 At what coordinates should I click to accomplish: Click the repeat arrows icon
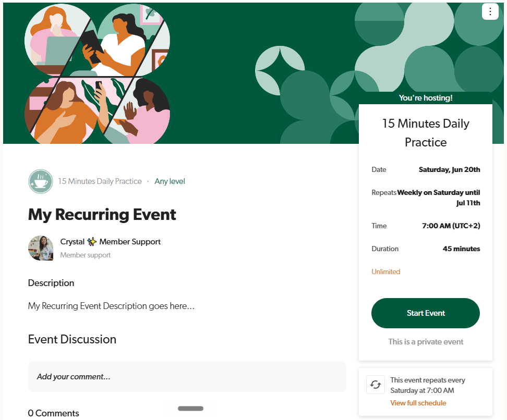point(376,385)
